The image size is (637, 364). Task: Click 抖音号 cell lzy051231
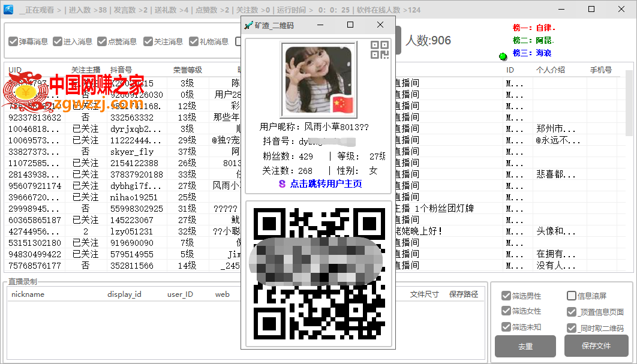coord(131,231)
